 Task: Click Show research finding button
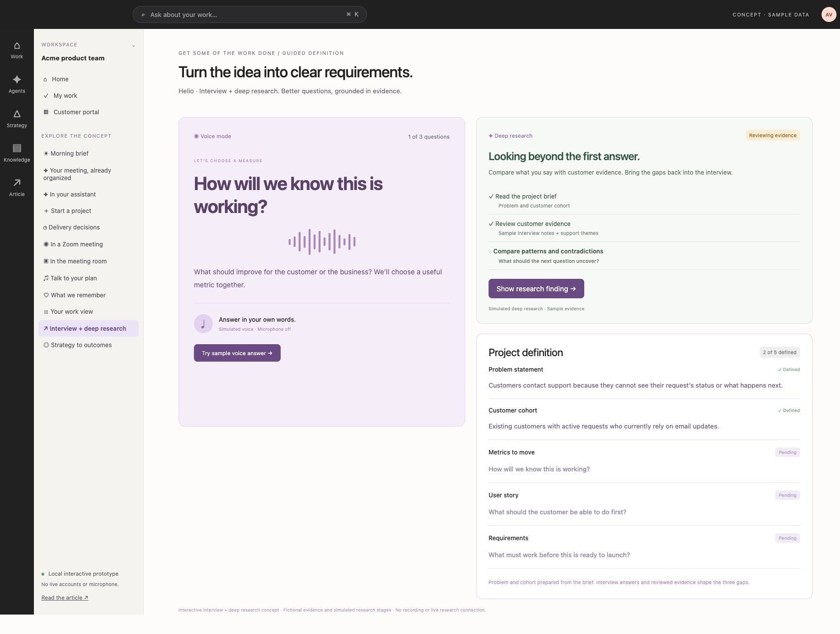pos(536,289)
